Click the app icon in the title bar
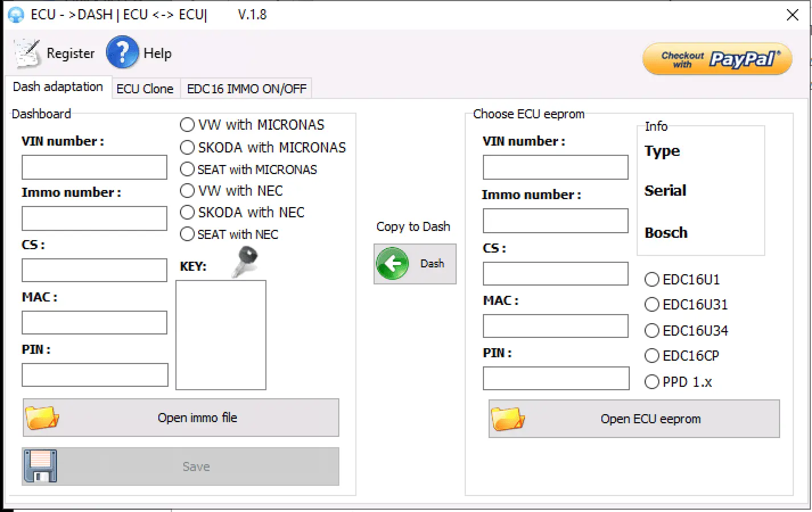The width and height of the screenshot is (812, 512). pyautogui.click(x=15, y=15)
